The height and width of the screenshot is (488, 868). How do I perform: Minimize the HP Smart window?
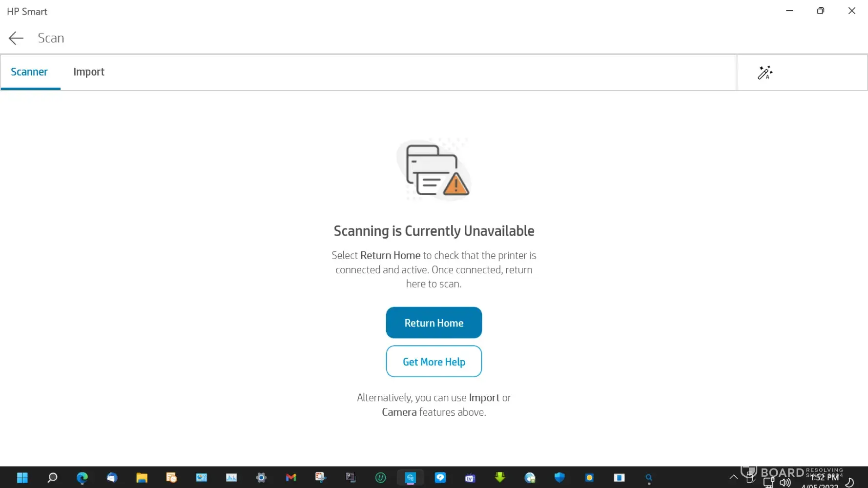tap(789, 11)
